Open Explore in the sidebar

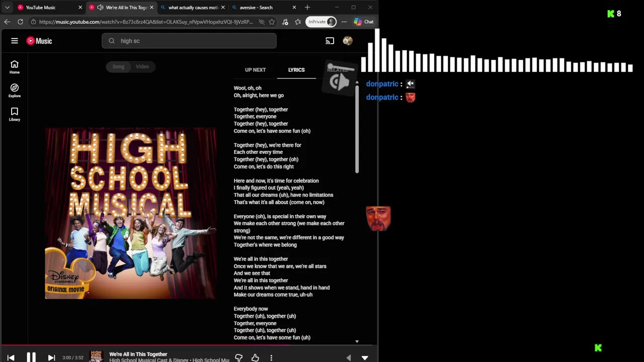(15, 90)
